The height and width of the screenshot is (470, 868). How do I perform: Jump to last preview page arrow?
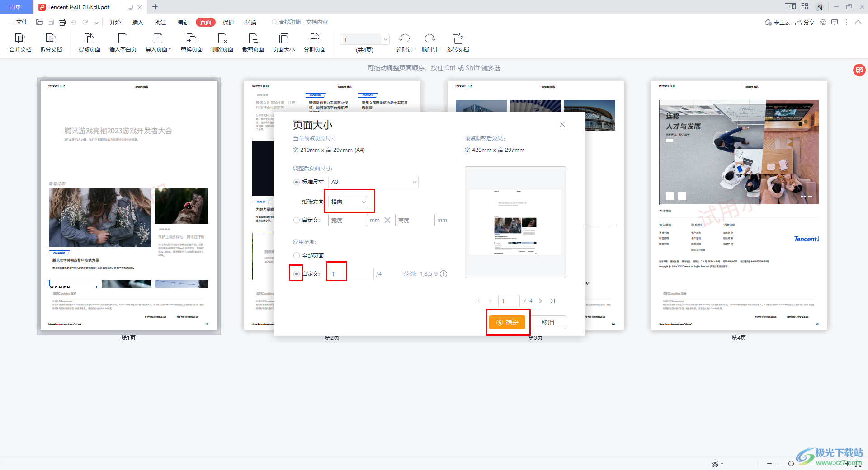coord(552,301)
